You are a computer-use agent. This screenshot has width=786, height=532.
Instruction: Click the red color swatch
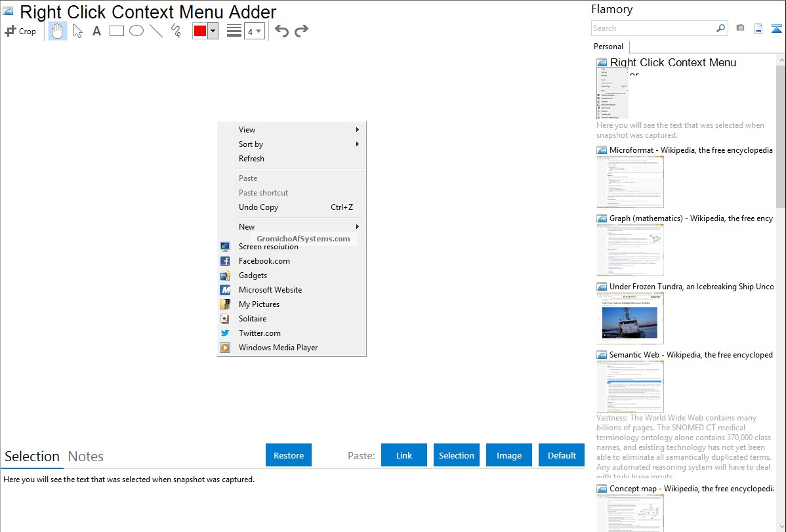(x=200, y=31)
